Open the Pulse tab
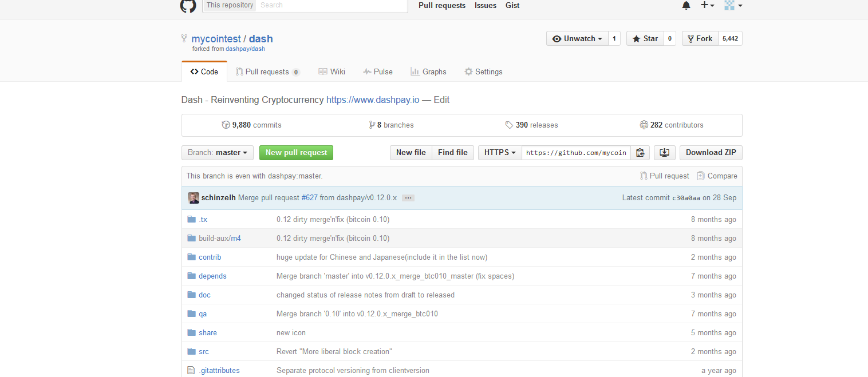 [378, 72]
